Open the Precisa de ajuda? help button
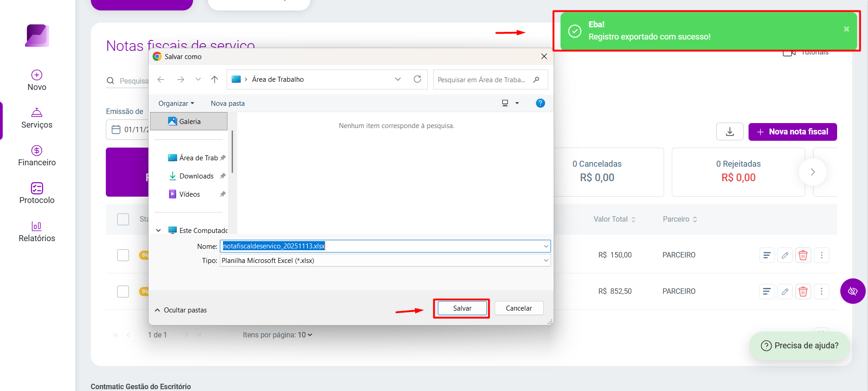 tap(799, 346)
